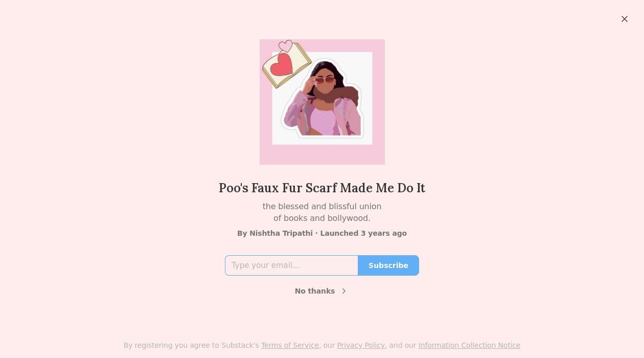The image size is (644, 358).
Task: Click the word 'By' before the author name
Action: coord(242,233)
